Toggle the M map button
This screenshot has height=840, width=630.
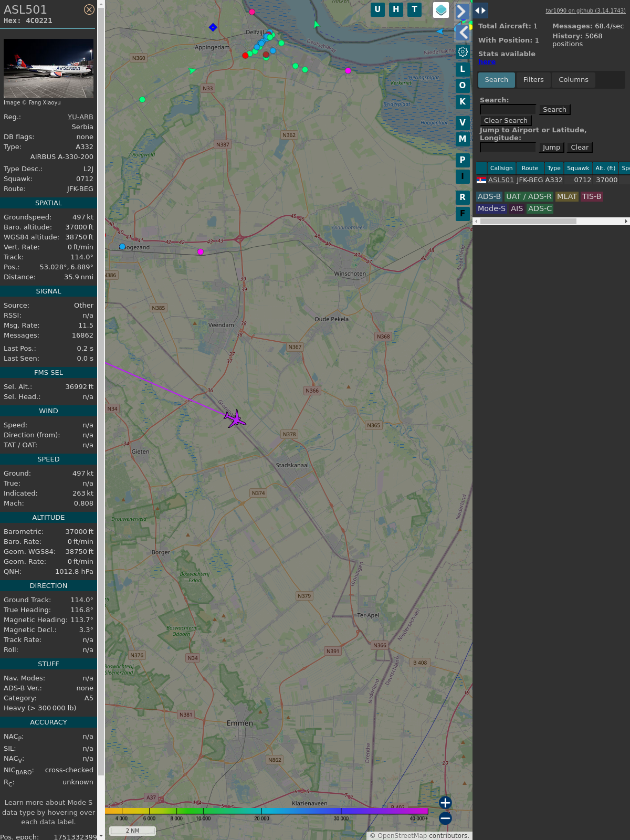click(x=463, y=139)
